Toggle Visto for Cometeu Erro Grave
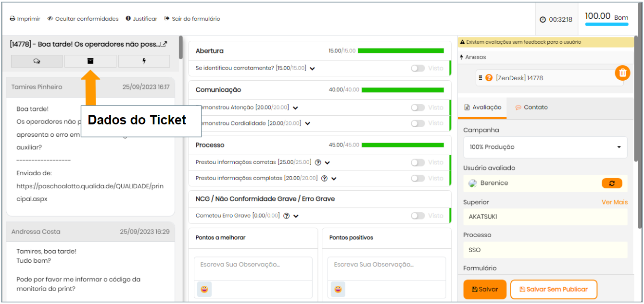This screenshot has width=644, height=304. [x=417, y=216]
